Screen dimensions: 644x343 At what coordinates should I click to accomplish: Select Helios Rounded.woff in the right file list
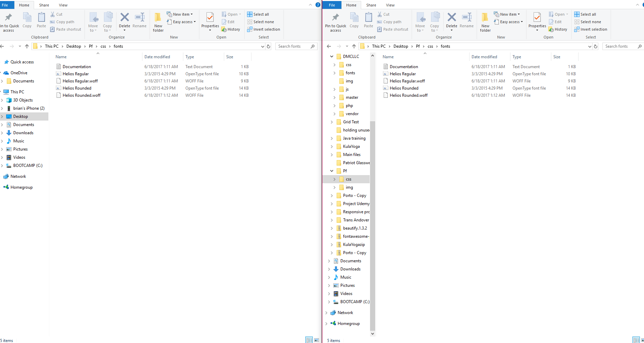coord(409,95)
